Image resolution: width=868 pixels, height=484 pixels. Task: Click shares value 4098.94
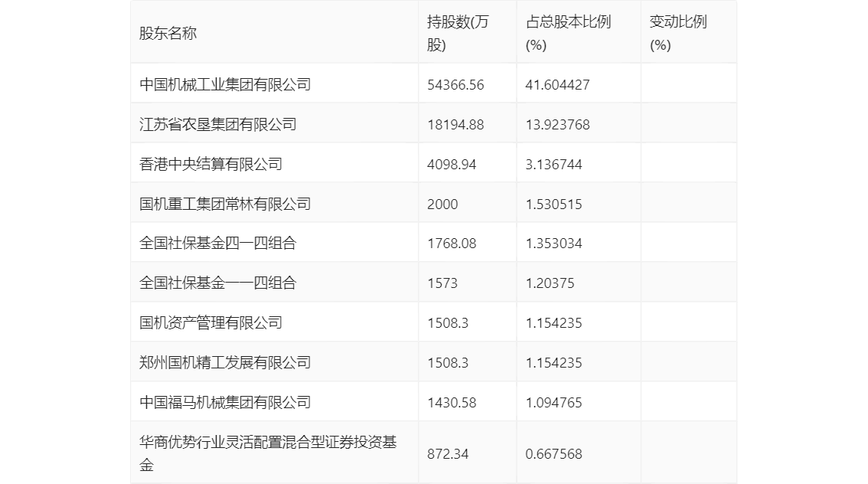click(x=452, y=165)
